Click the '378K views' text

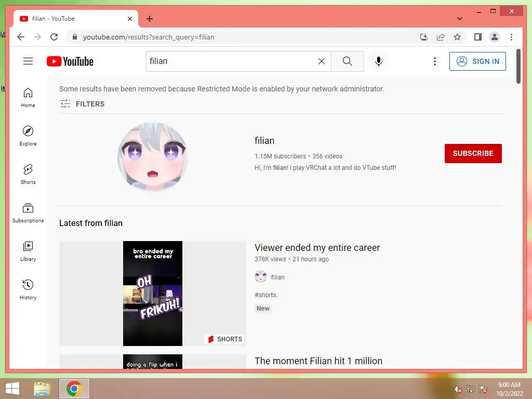(270, 259)
